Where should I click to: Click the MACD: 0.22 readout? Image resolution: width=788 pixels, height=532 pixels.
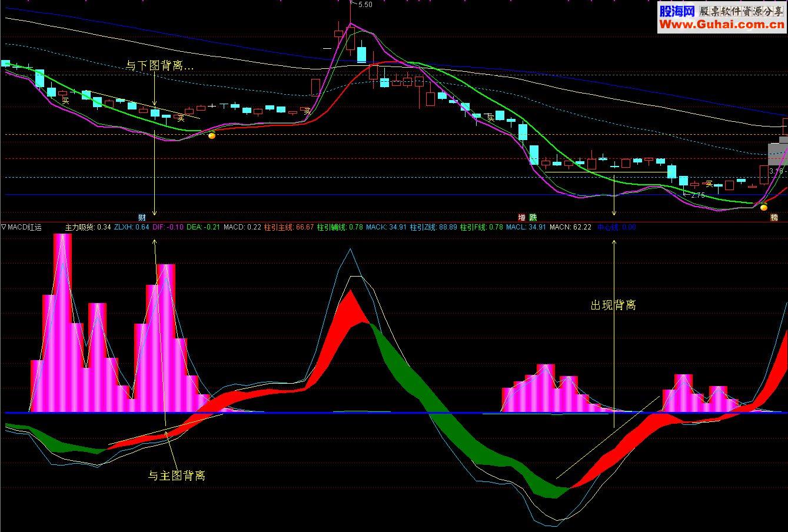click(242, 227)
